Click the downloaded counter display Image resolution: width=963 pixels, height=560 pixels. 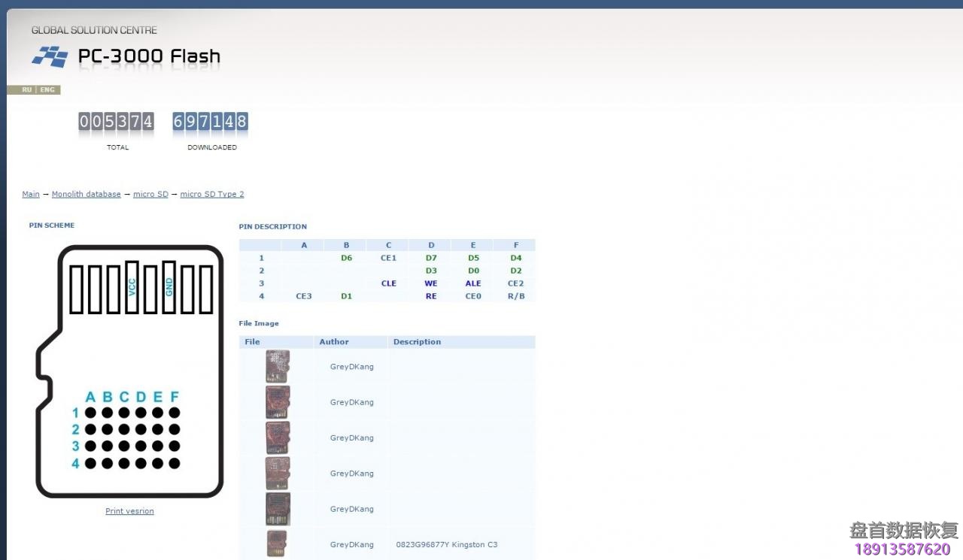[x=210, y=122]
